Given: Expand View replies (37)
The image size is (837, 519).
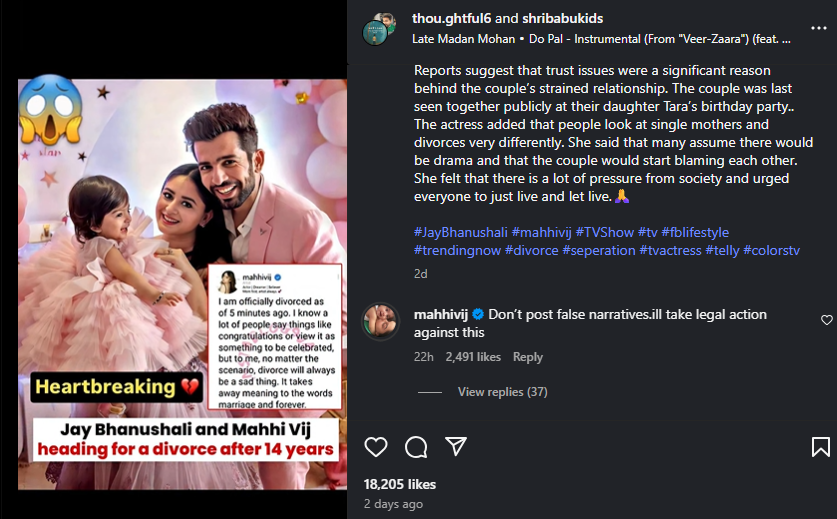Looking at the screenshot, I should pyautogui.click(x=502, y=391).
